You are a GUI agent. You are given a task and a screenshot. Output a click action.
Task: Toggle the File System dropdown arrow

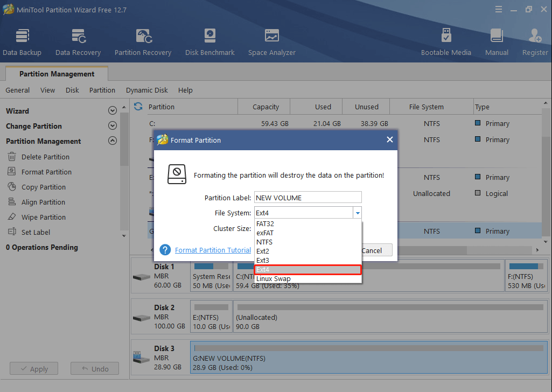(x=358, y=213)
